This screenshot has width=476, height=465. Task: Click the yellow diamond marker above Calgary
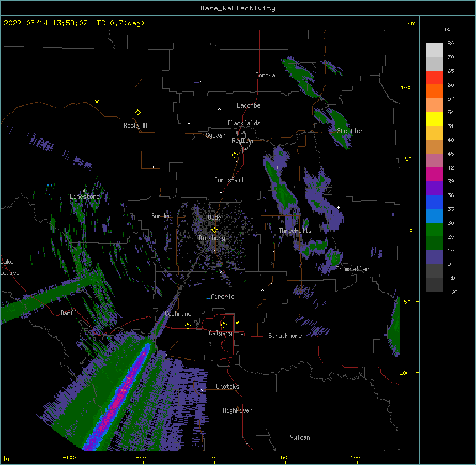point(224,325)
